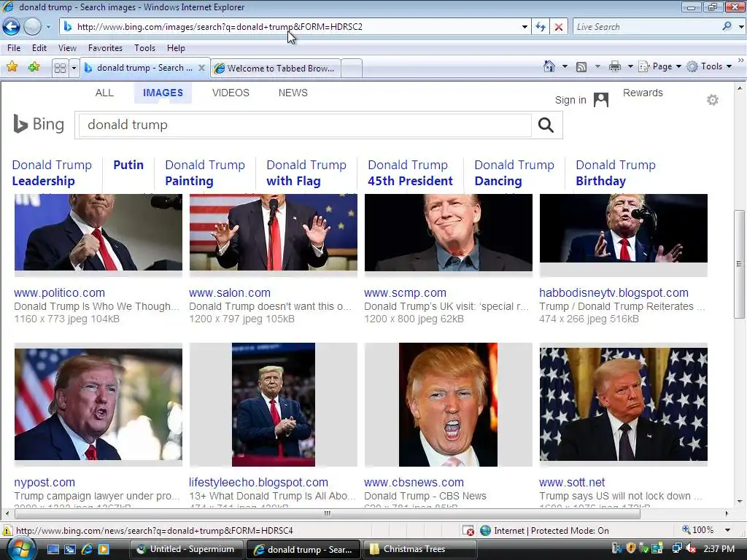Switch to Bing ALL results tab

pos(104,93)
